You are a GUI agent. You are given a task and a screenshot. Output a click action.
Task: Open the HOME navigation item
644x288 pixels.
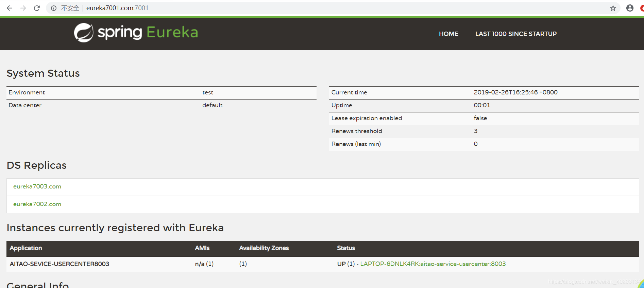click(448, 34)
